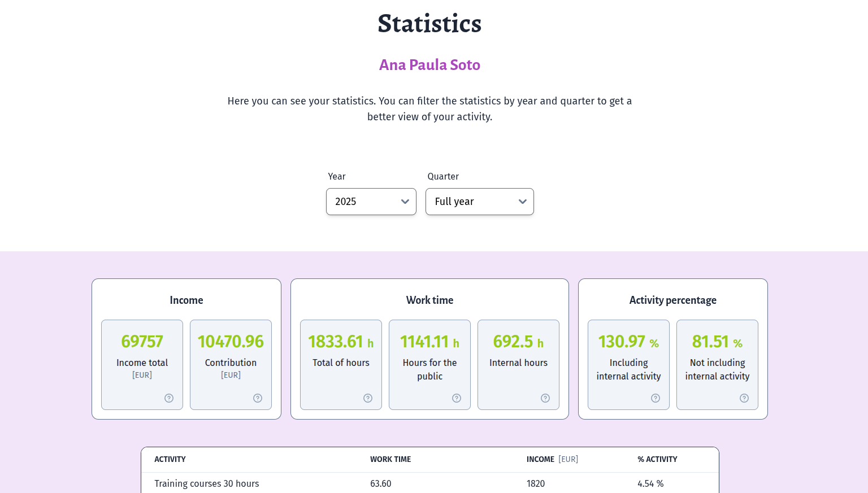Viewport: 868px width, 493px height.
Task: Open help for Including internal activity
Action: coord(656,398)
